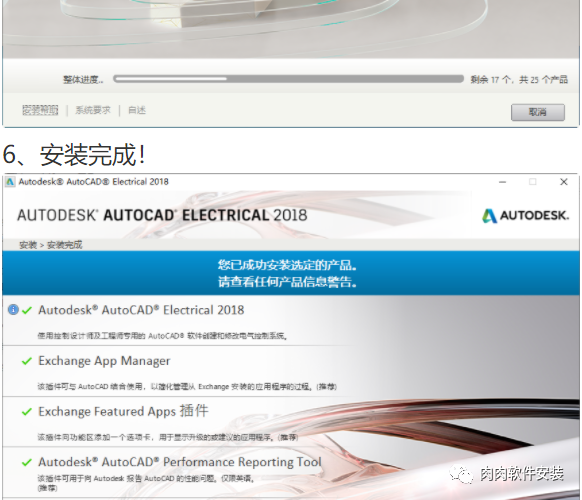Click the green checkmark next to AutoCAD Electrical 2018

[27, 310]
